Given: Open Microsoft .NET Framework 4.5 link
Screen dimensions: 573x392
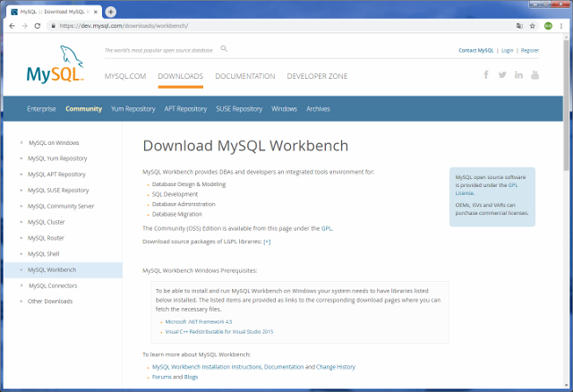Looking at the screenshot, I should tap(197, 320).
